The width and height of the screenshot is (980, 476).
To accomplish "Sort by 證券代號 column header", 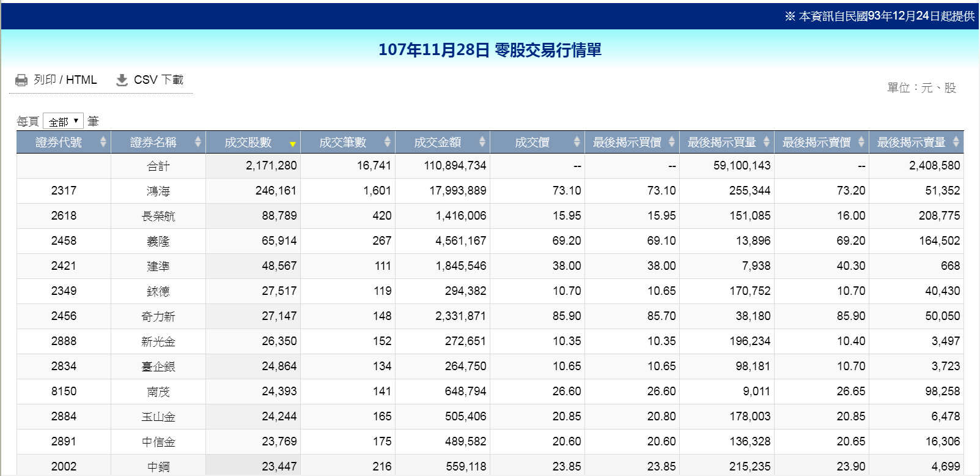I will pos(64,142).
